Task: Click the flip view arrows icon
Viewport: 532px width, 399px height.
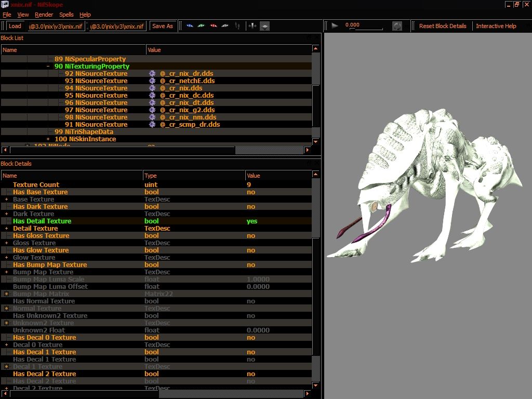Action: (x=252, y=26)
